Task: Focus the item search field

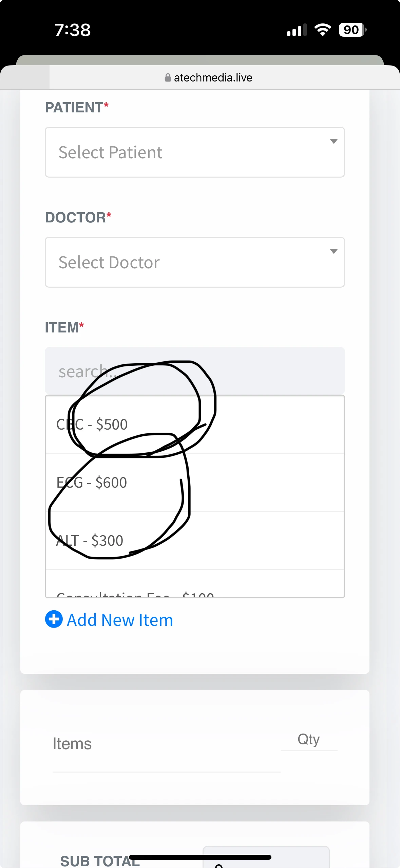Action: pos(195,371)
